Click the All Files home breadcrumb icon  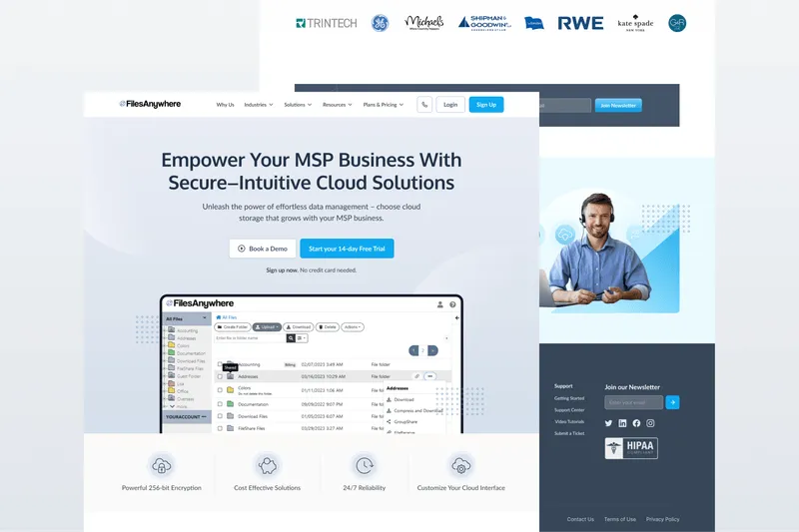tap(219, 317)
